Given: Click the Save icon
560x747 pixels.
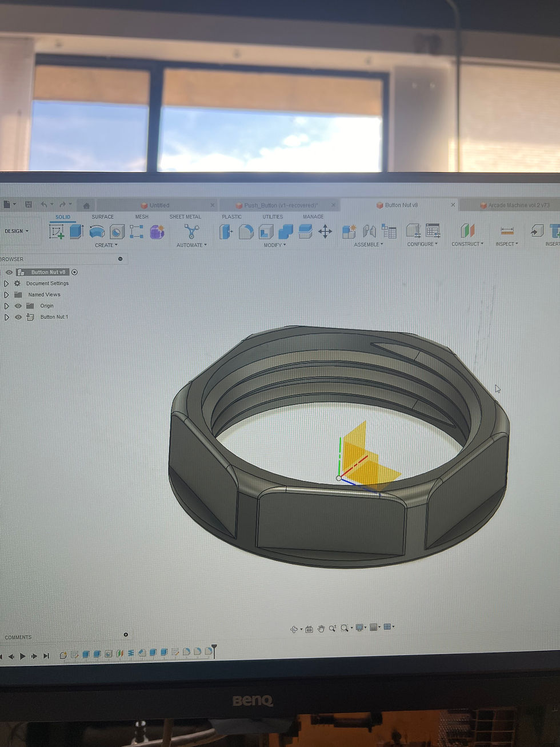Looking at the screenshot, I should 29,205.
